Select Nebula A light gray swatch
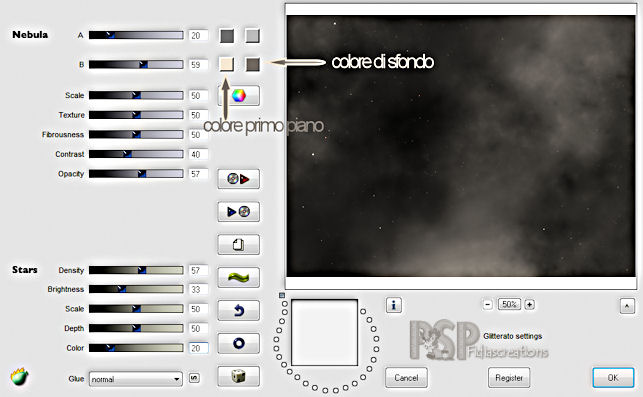The image size is (643, 397). [x=252, y=36]
